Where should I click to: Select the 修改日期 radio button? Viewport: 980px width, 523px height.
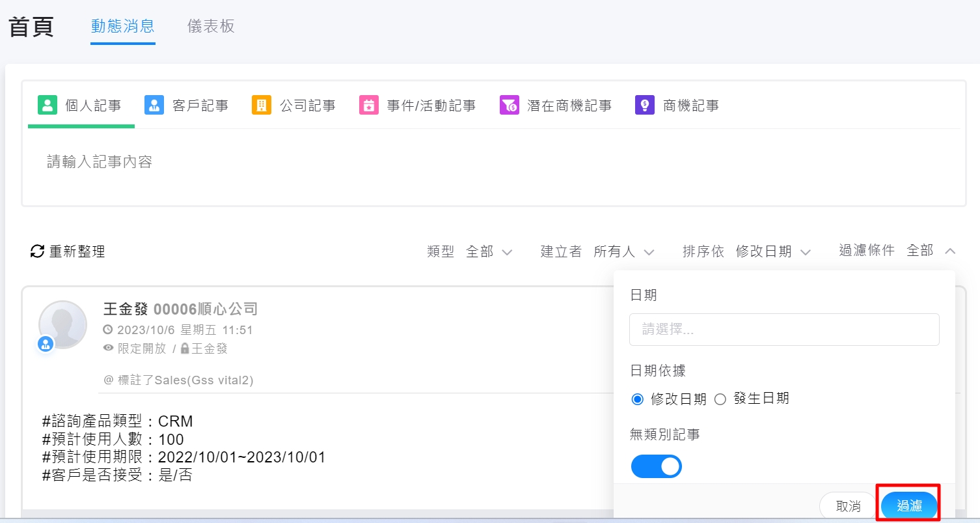(x=638, y=399)
